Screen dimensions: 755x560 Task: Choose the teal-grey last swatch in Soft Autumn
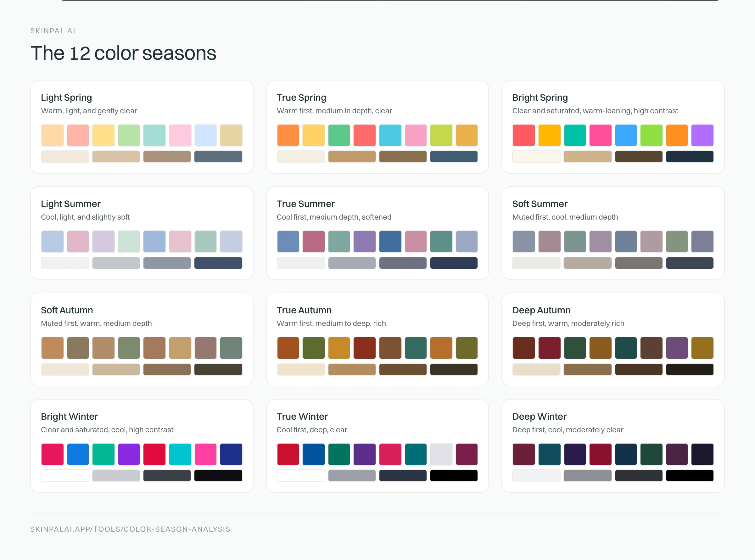coord(231,348)
